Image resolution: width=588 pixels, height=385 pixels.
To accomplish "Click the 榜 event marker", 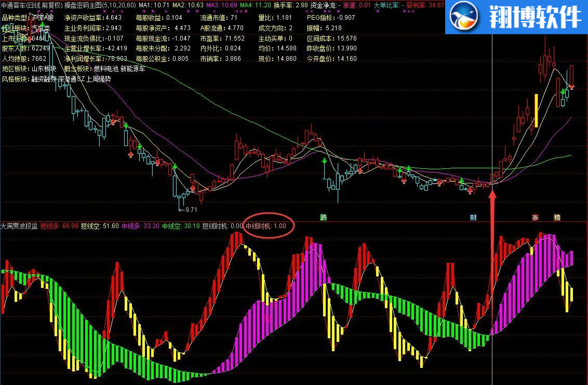I will (x=557, y=217).
